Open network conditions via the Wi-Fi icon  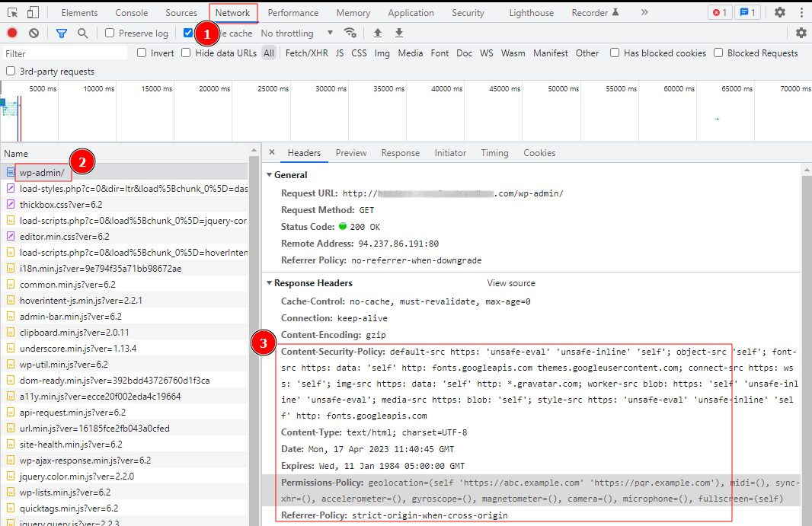(350, 33)
